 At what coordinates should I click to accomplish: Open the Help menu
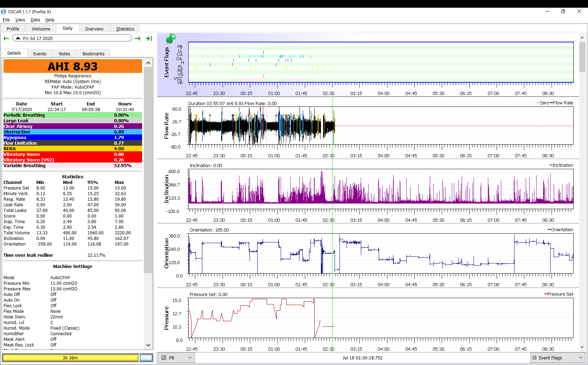coord(50,20)
